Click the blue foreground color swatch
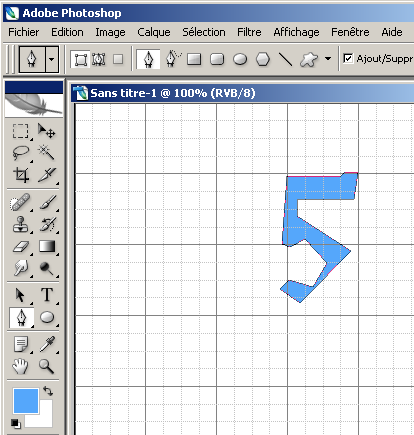This screenshot has width=414, height=435. coord(26,400)
